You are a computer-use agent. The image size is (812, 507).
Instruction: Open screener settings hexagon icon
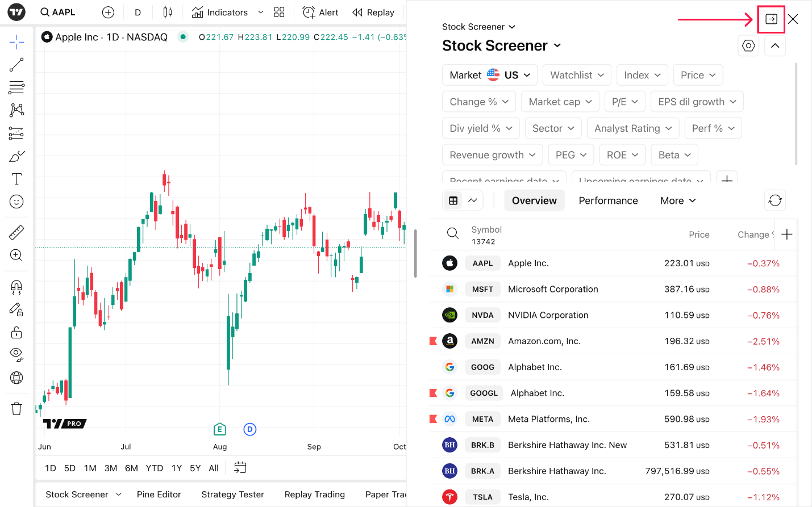click(x=748, y=46)
